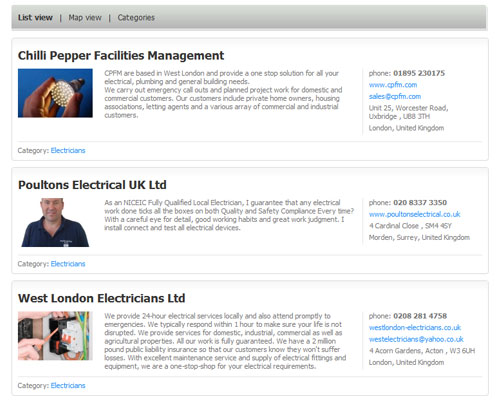Screen dimensions: 500x400
Task: Visit www.poultonselectrical.co.uk link
Action: click(414, 214)
